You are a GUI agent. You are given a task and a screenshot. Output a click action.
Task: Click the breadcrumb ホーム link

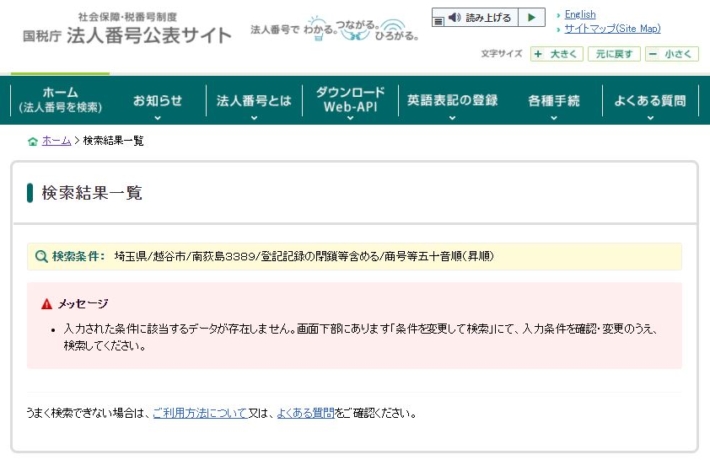tap(57, 141)
